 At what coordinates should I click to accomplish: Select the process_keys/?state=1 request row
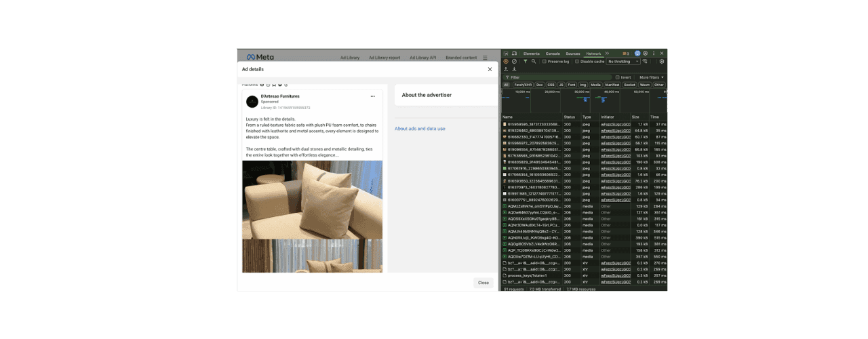click(584, 275)
